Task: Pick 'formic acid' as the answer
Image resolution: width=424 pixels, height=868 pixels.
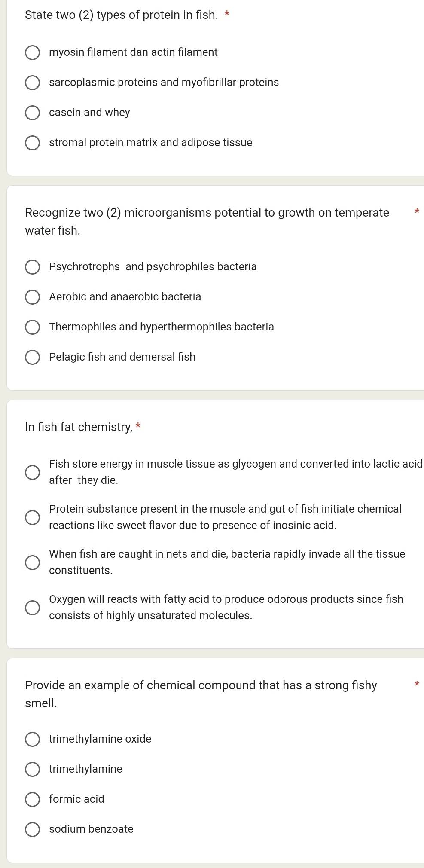Action: click(x=32, y=799)
